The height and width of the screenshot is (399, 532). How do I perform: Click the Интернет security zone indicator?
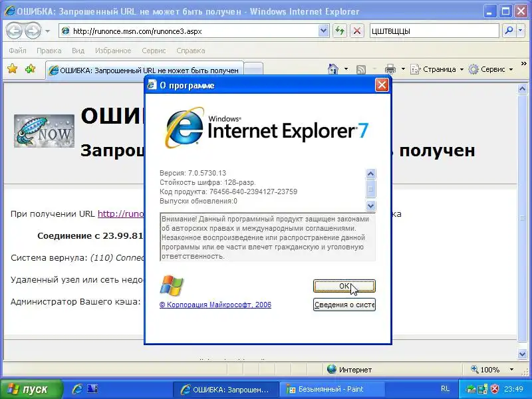click(350, 370)
